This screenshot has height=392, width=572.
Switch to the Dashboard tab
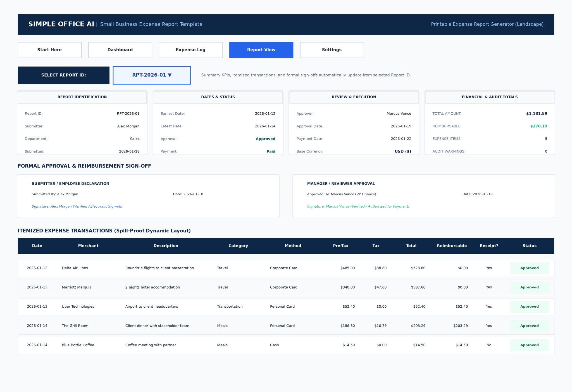coord(120,50)
